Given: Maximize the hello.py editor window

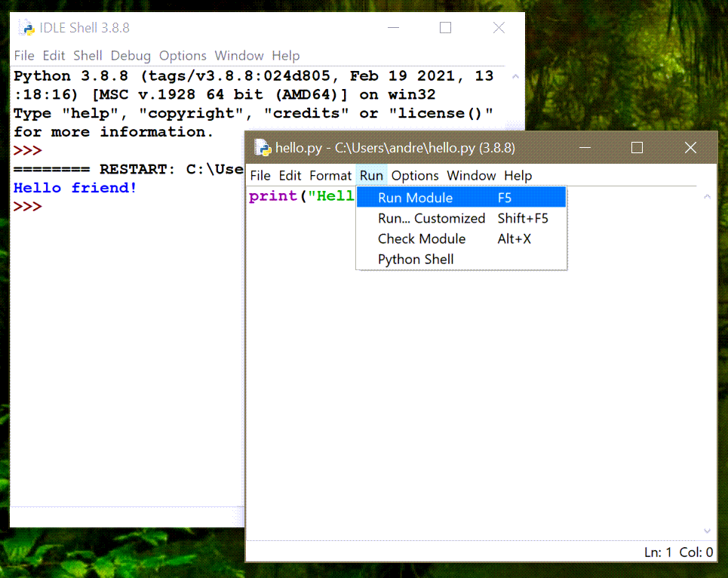Looking at the screenshot, I should pyautogui.click(x=637, y=148).
